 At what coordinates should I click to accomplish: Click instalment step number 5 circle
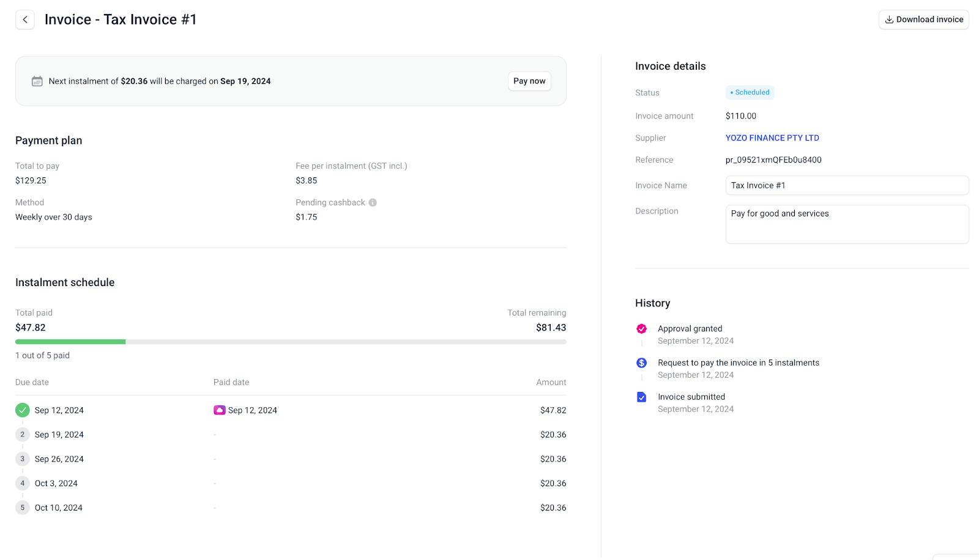click(23, 508)
